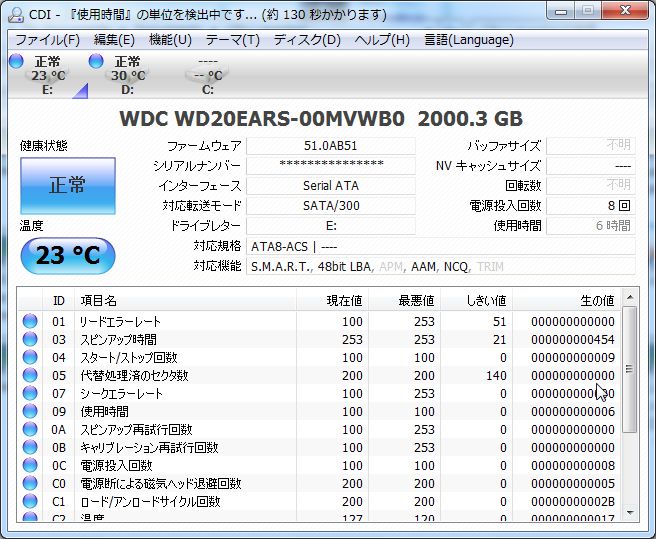Select the スピンアップ再試行回数 row text
Screen dimensions: 656x539
click(x=136, y=429)
